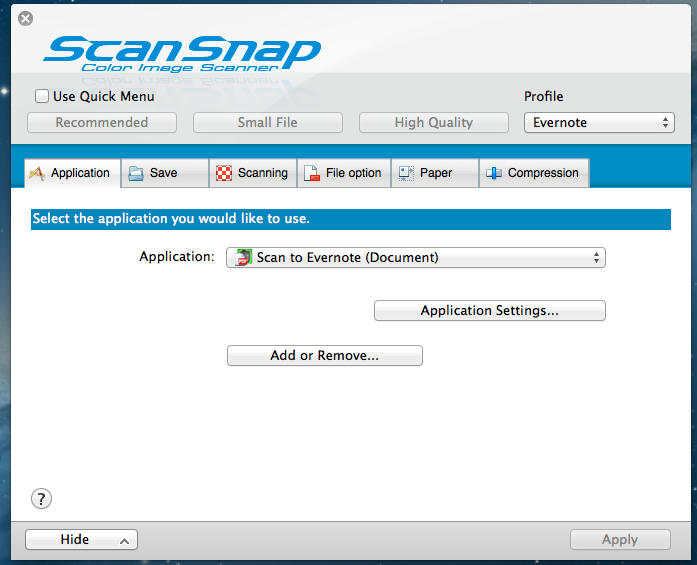The width and height of the screenshot is (697, 565).
Task: Click the Add or Remove... button
Action: coord(325,356)
